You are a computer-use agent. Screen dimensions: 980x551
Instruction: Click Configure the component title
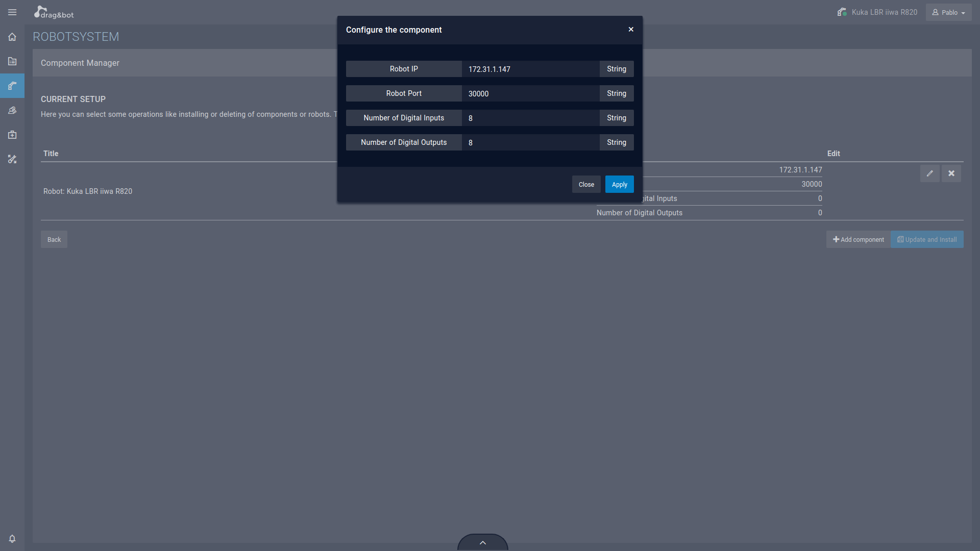pos(394,30)
